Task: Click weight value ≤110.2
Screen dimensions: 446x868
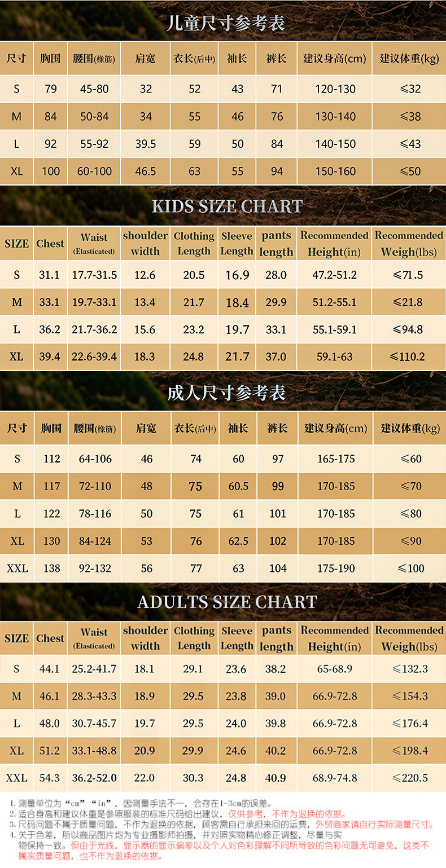Action: tap(408, 356)
